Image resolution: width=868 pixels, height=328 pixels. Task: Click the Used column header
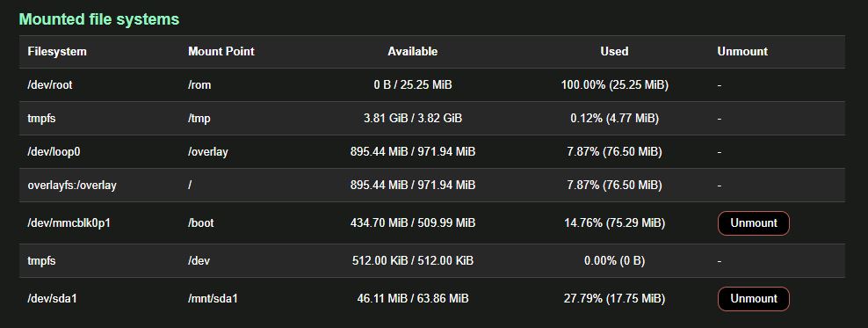614,52
